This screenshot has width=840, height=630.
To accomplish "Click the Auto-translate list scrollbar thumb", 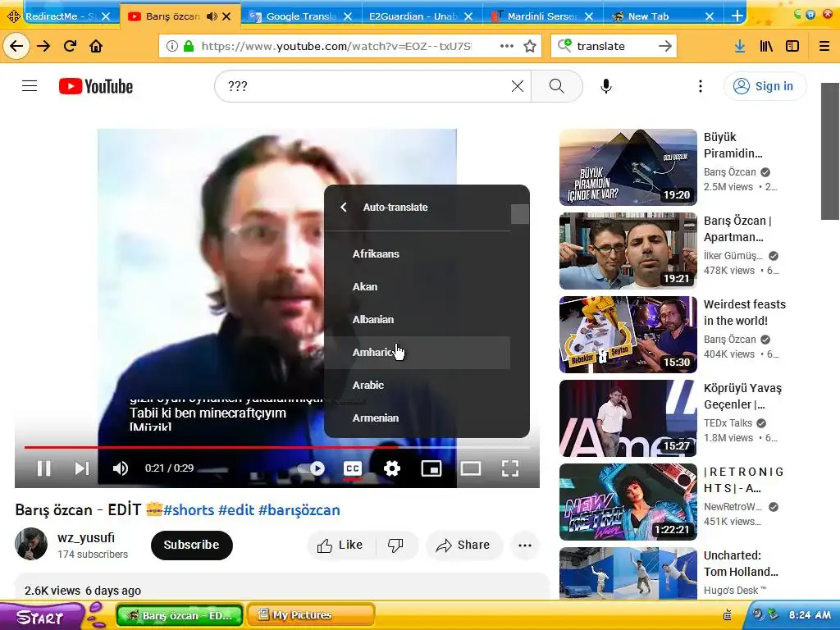I will [x=519, y=214].
